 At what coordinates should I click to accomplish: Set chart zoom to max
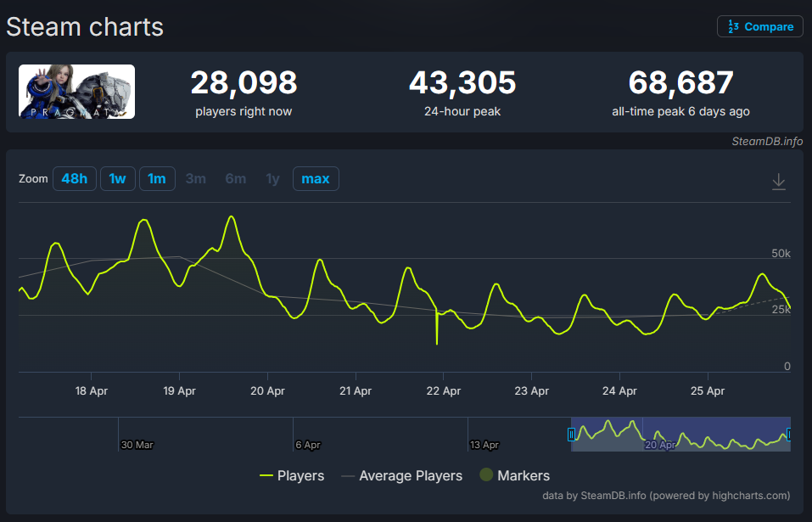point(316,178)
